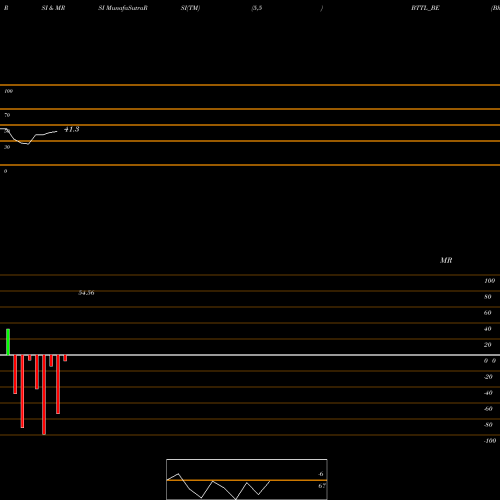Click the SI & MR header label
This screenshot has height=500, width=500.
tap(53, 8)
